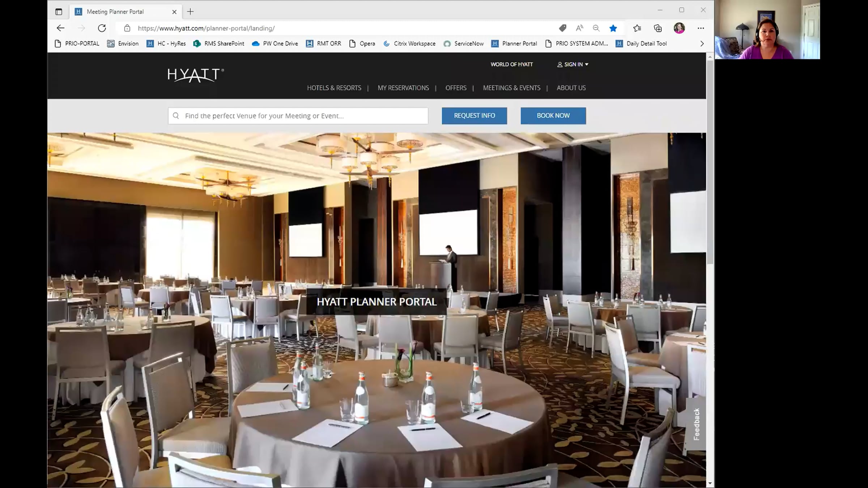
Task: Open My Reservations menu item
Action: 403,88
